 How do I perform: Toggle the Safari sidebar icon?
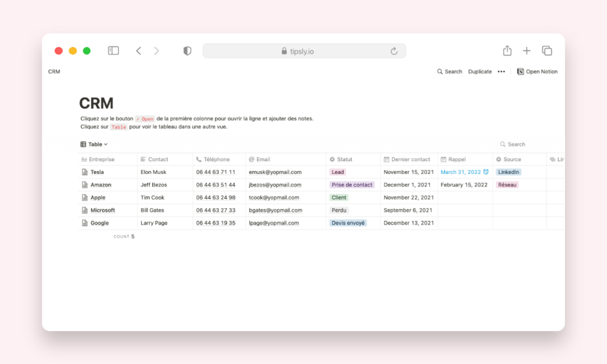click(x=114, y=51)
